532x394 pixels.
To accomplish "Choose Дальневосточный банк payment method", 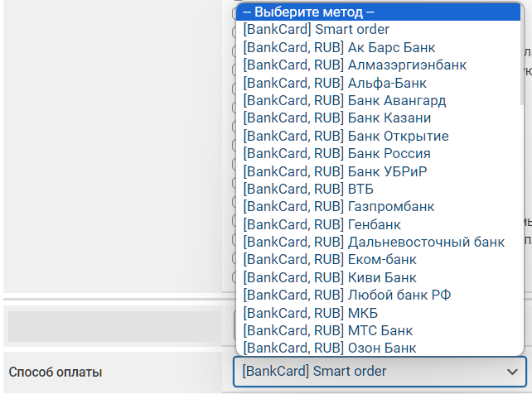I will [374, 242].
